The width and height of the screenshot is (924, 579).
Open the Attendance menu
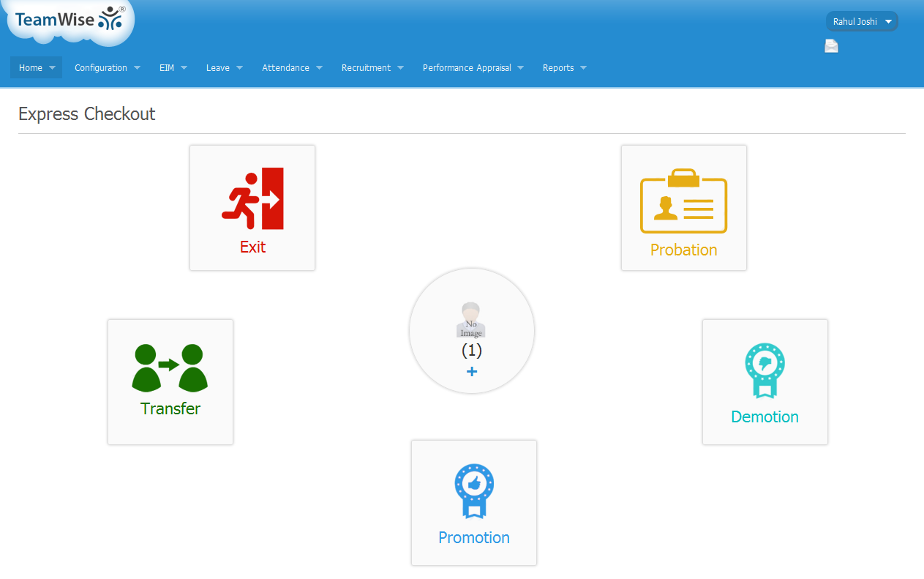(x=293, y=68)
